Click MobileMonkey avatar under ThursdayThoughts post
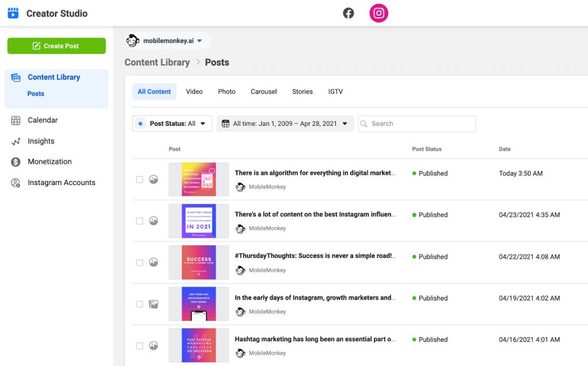 point(241,270)
